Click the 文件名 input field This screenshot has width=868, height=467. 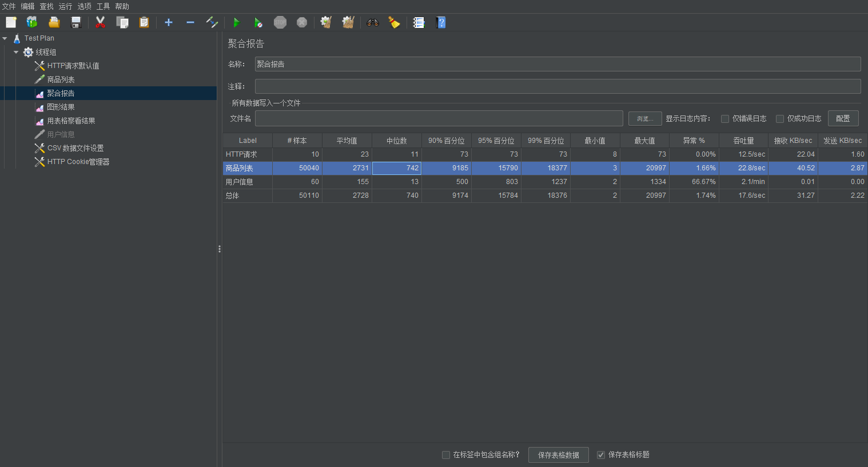(x=439, y=118)
